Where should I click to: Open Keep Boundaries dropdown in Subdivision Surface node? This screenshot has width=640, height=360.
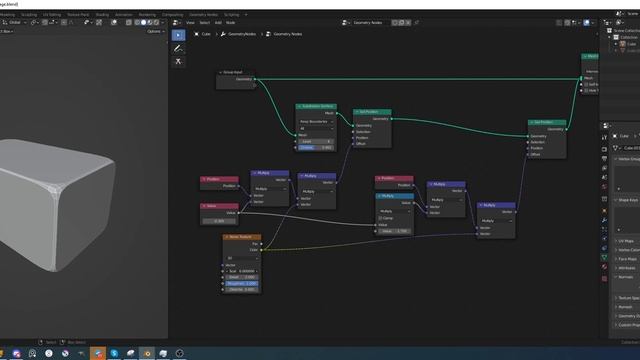(316, 122)
